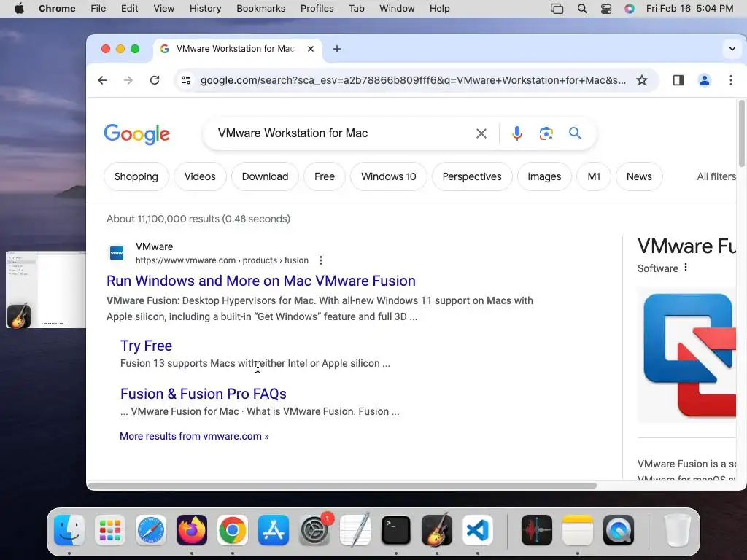Search by image with Google Lens icon
747x560 pixels.
[x=546, y=133]
